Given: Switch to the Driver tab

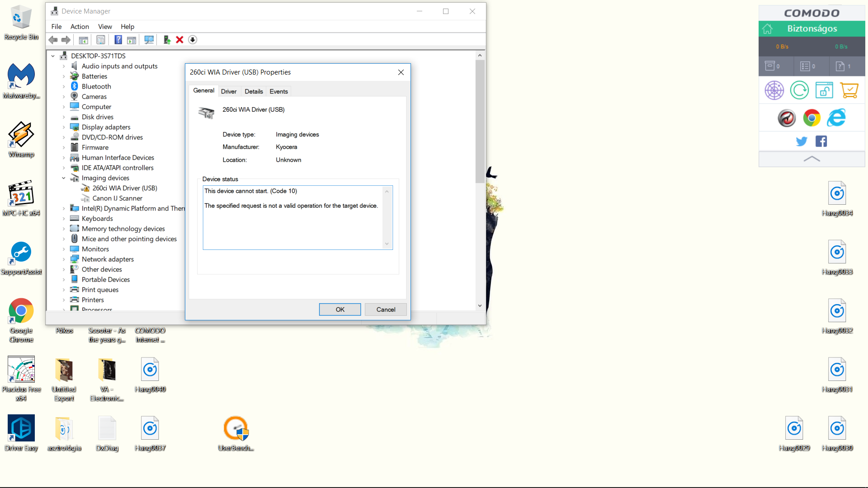Looking at the screenshot, I should pyautogui.click(x=228, y=91).
